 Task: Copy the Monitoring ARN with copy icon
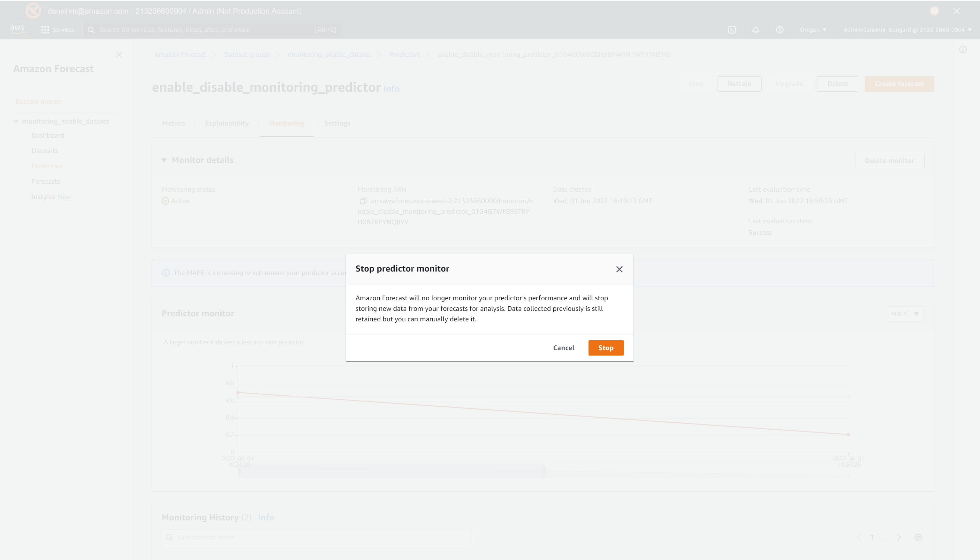tap(363, 201)
